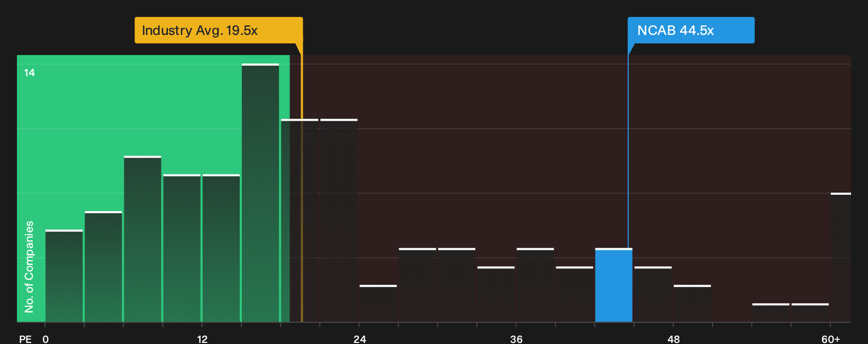Select the tallest bar reaching 14 companies
Image resolution: width=868 pixels, height=344 pixels.
pos(260,193)
